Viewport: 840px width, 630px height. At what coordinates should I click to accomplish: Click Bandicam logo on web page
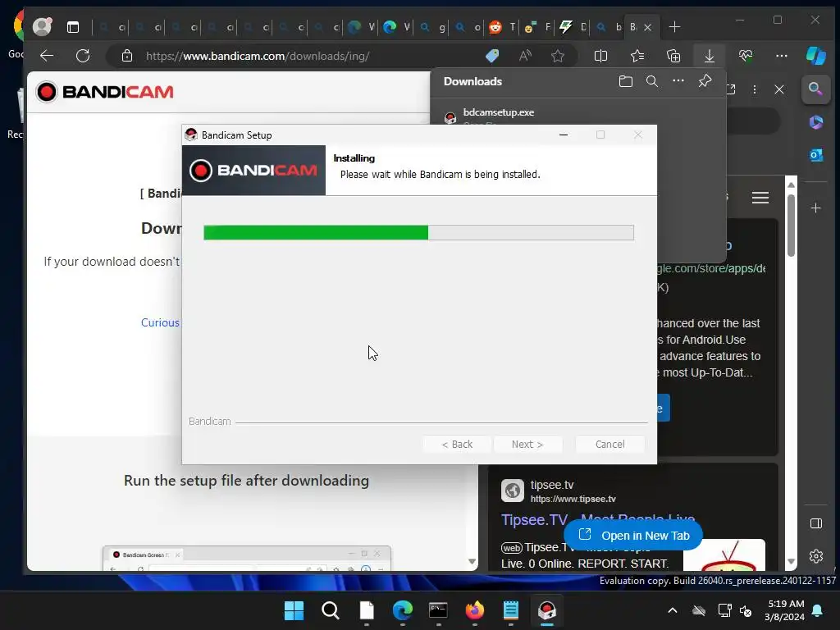tap(105, 92)
